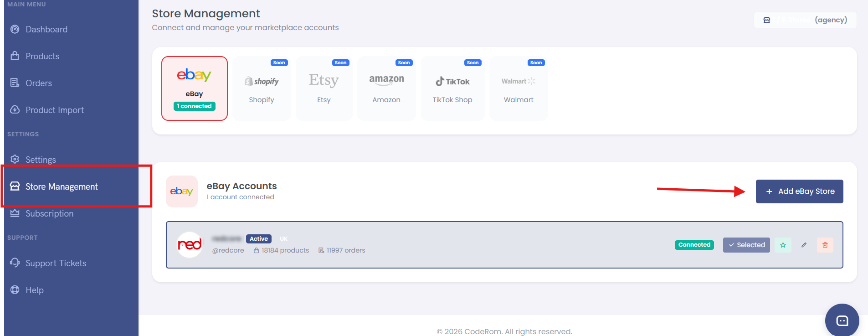Delete the redcore store trash icon
The width and height of the screenshot is (868, 336).
pos(825,245)
